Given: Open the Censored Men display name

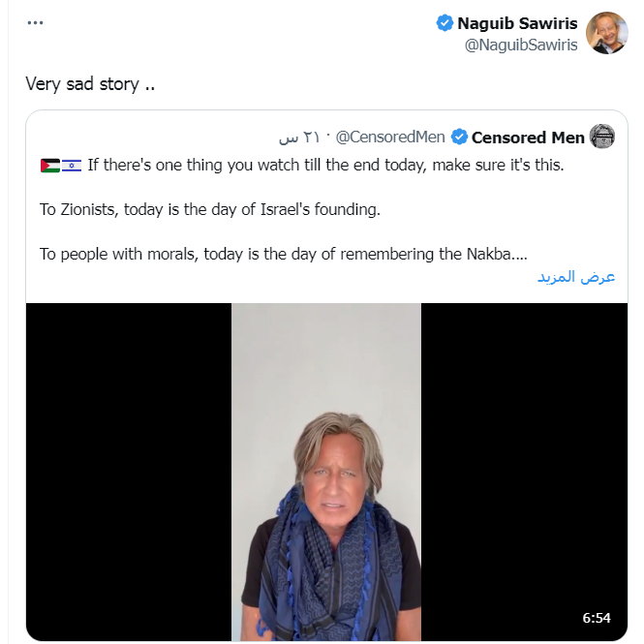Looking at the screenshot, I should point(528,138).
